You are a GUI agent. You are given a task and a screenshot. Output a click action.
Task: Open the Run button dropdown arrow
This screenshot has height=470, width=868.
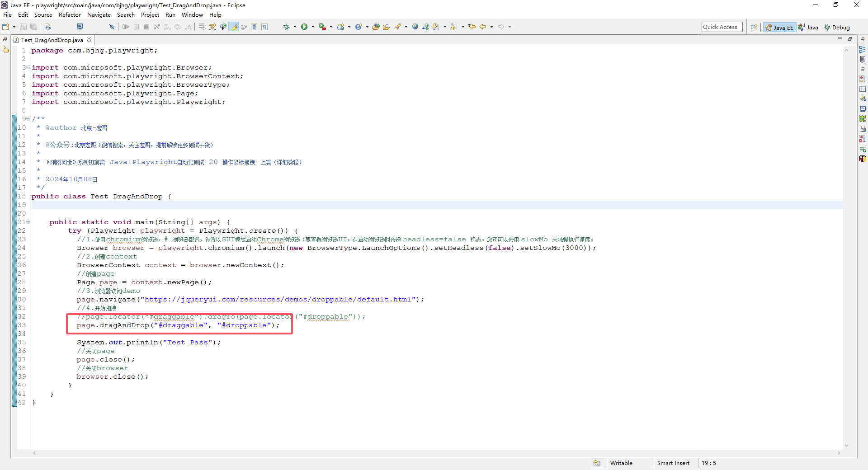tap(313, 27)
